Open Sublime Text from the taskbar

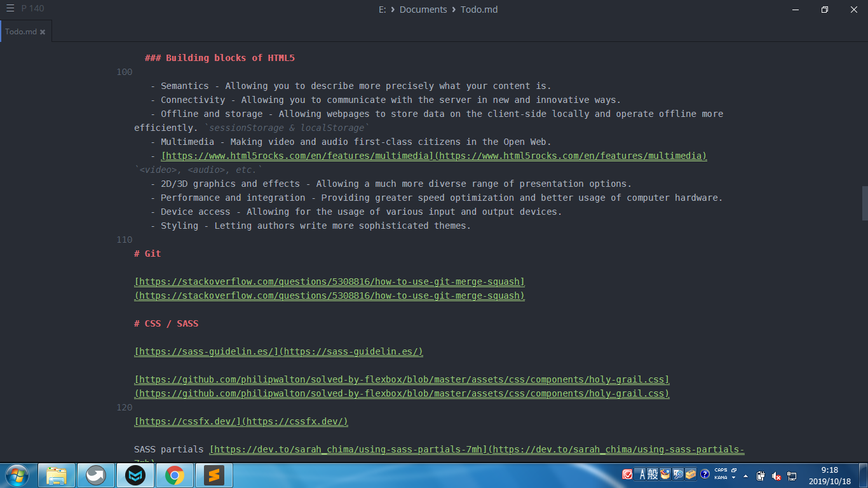click(x=214, y=475)
